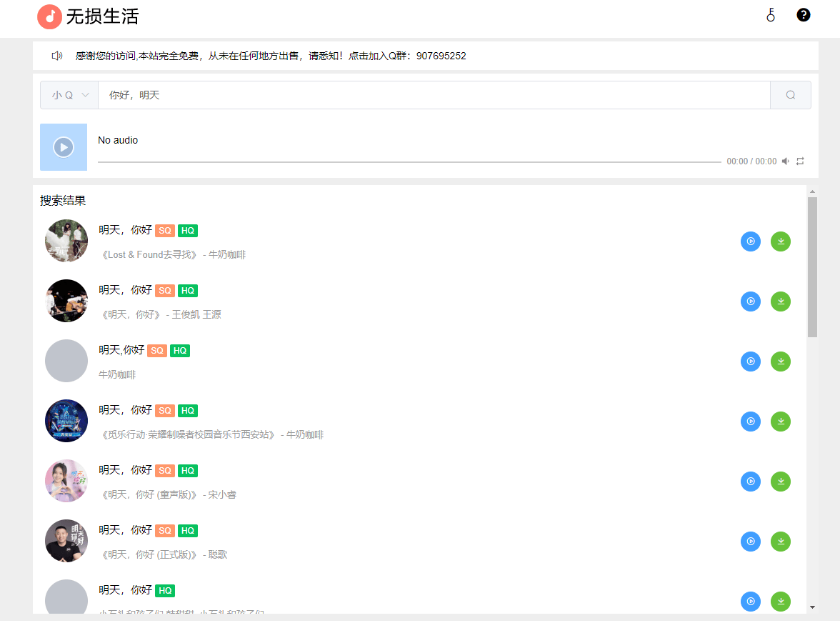
Task: Download 明天，你好 from Lost & Found去寻找
Action: click(780, 241)
